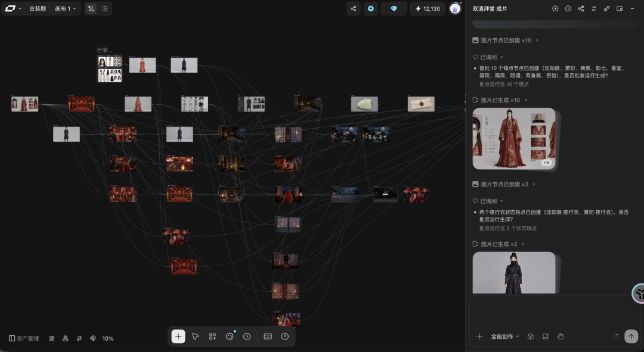Click the share icon in canvas top bar
This screenshot has width=644, height=352.
354,8
